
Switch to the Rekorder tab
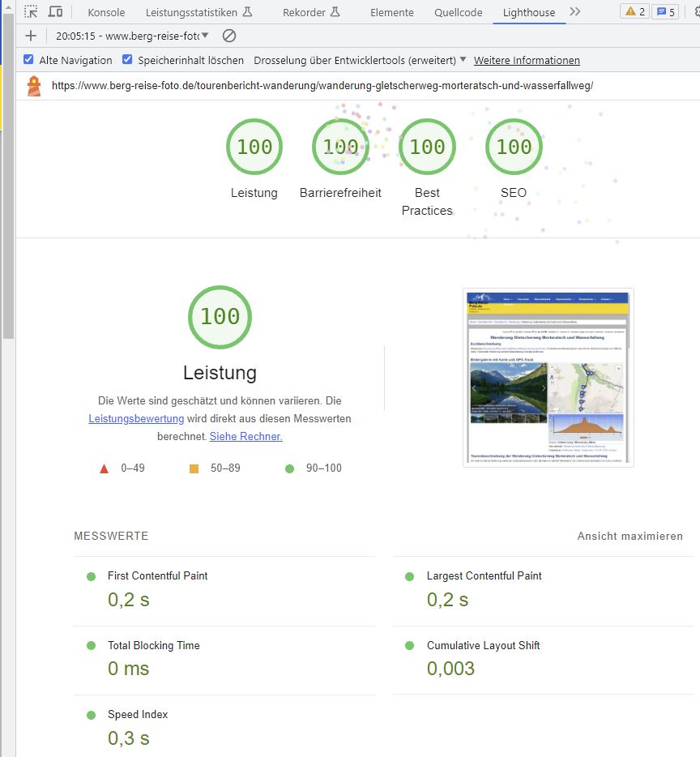[311, 12]
